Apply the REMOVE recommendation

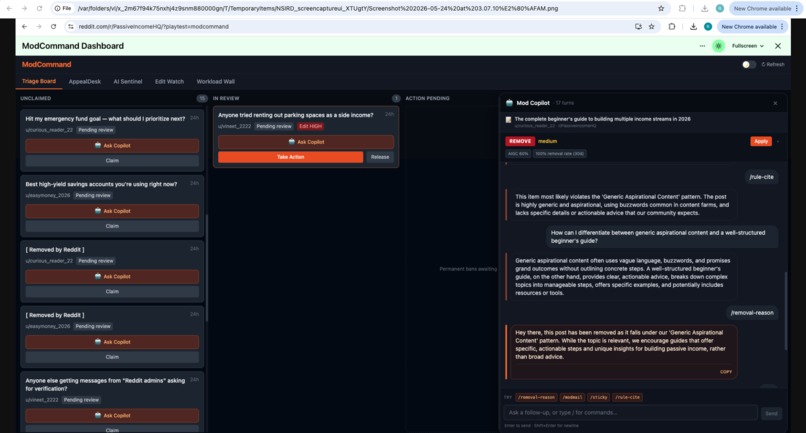761,141
